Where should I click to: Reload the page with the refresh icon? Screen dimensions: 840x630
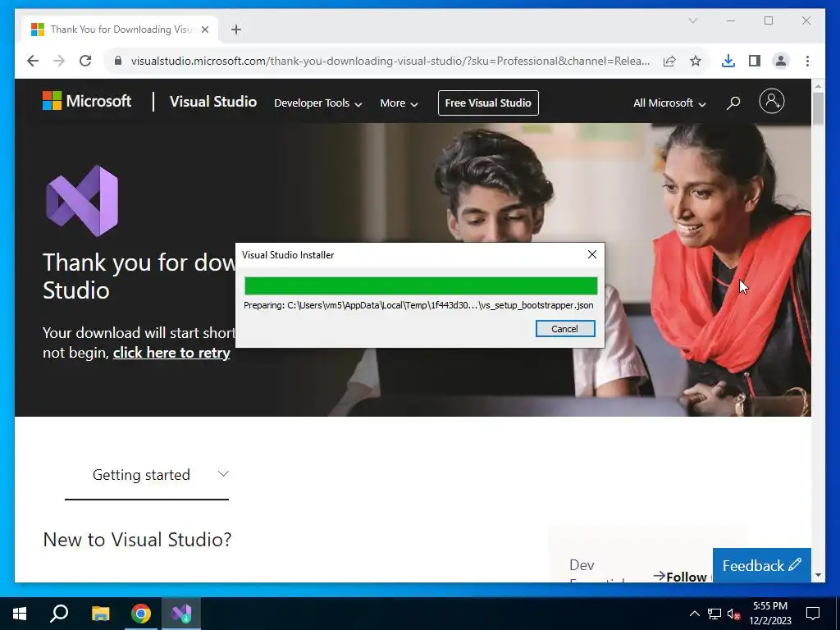click(85, 61)
